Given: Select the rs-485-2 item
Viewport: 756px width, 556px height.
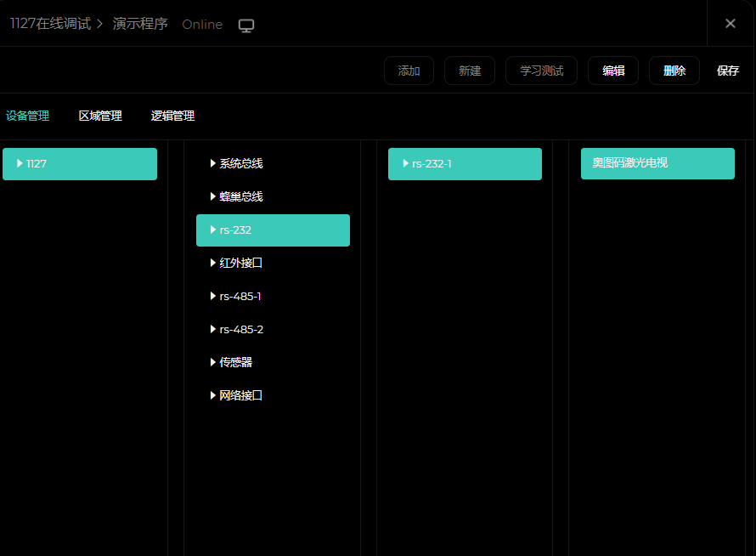Looking at the screenshot, I should click(x=273, y=329).
